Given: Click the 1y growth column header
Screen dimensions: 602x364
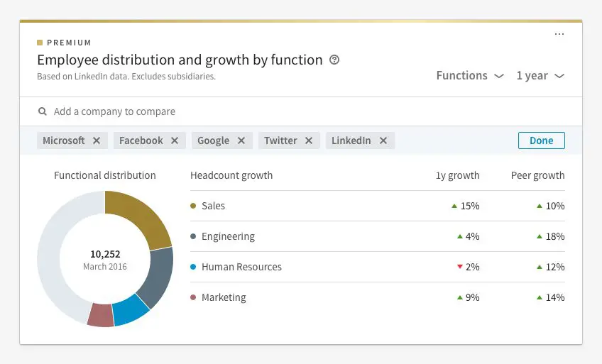Looking at the screenshot, I should (x=458, y=176).
